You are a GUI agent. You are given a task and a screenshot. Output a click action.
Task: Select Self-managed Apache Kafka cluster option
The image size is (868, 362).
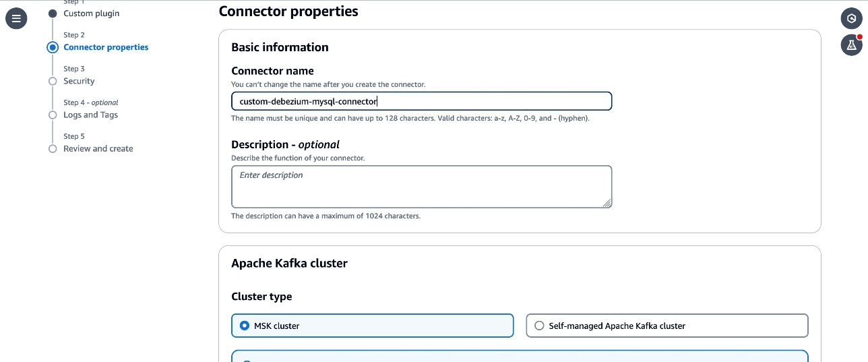(667, 326)
